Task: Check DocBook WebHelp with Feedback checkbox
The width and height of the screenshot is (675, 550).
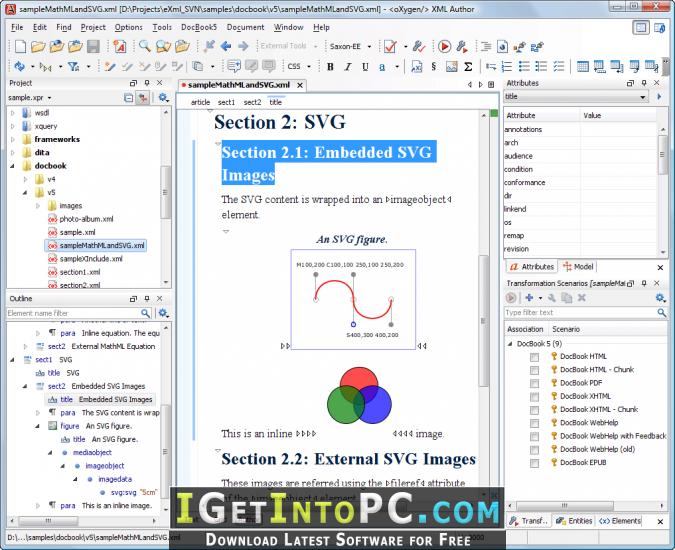Action: pos(534,437)
